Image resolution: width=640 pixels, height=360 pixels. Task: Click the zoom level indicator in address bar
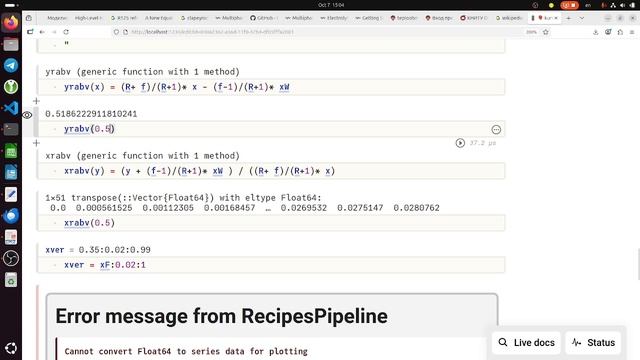[x=531, y=32]
